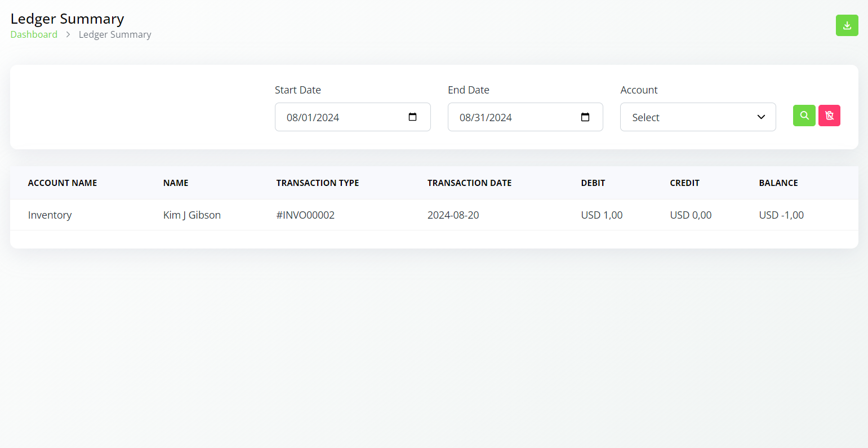
Task: Click the Transaction Date column header
Action: (469, 183)
